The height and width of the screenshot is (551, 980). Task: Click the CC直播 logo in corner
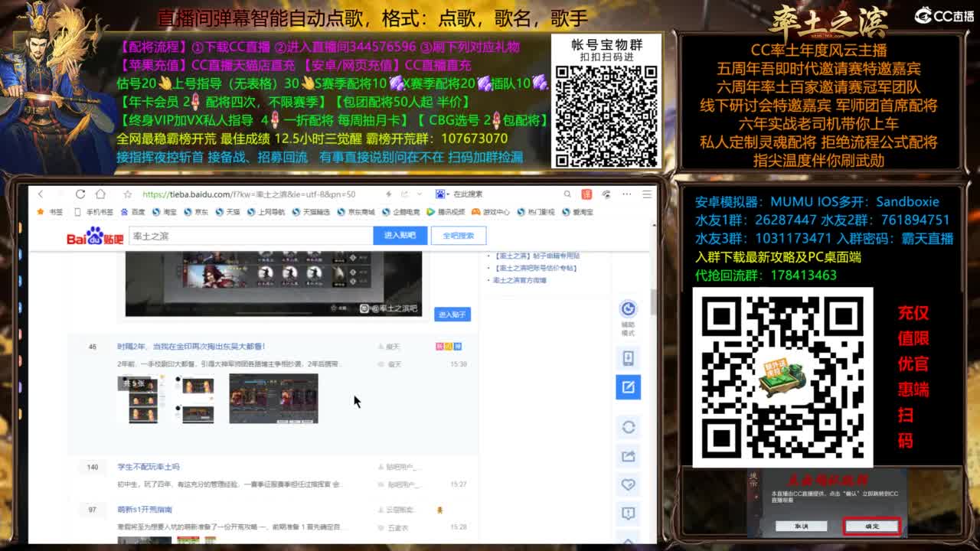945,15
